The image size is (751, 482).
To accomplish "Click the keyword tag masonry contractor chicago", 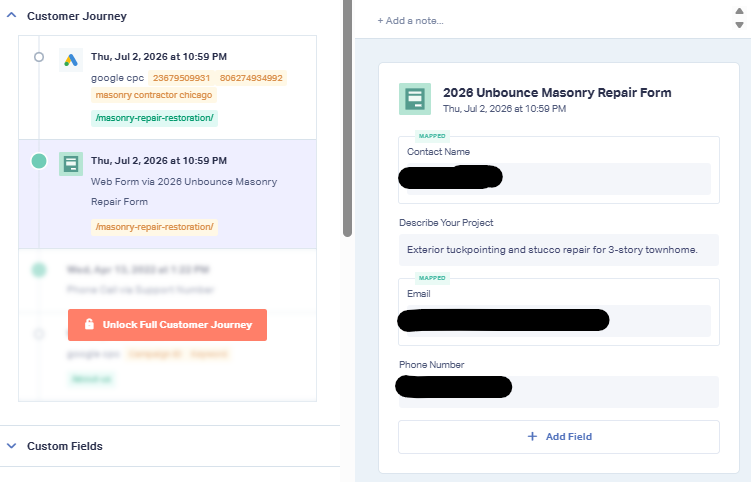I will click(x=154, y=95).
